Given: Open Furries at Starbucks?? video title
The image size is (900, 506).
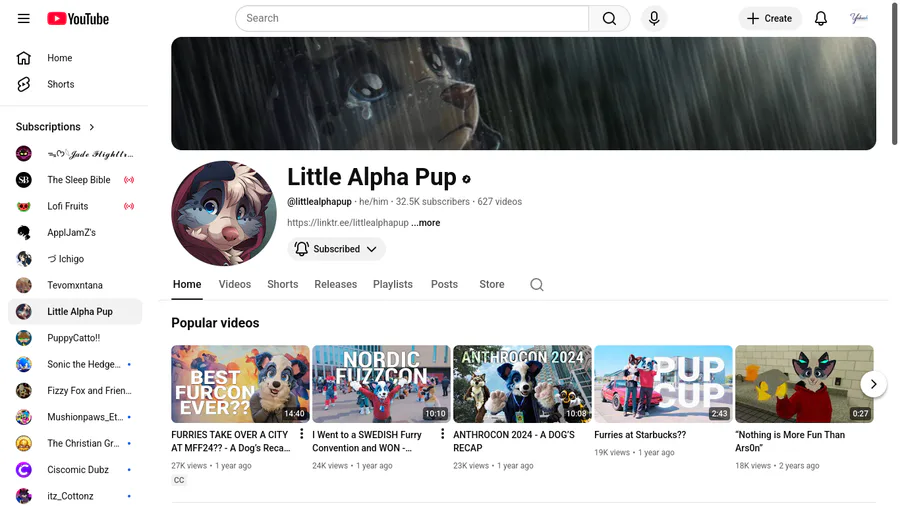Looking at the screenshot, I should click(640, 435).
